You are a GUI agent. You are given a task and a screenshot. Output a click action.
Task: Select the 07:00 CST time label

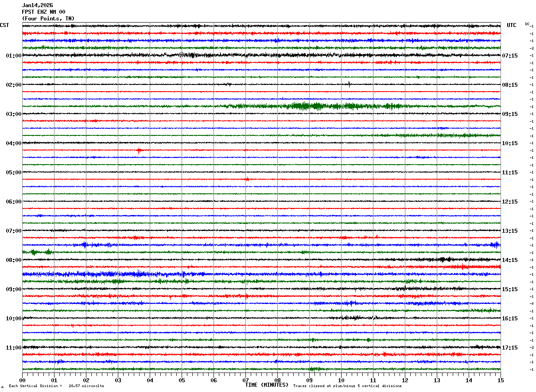click(x=14, y=231)
